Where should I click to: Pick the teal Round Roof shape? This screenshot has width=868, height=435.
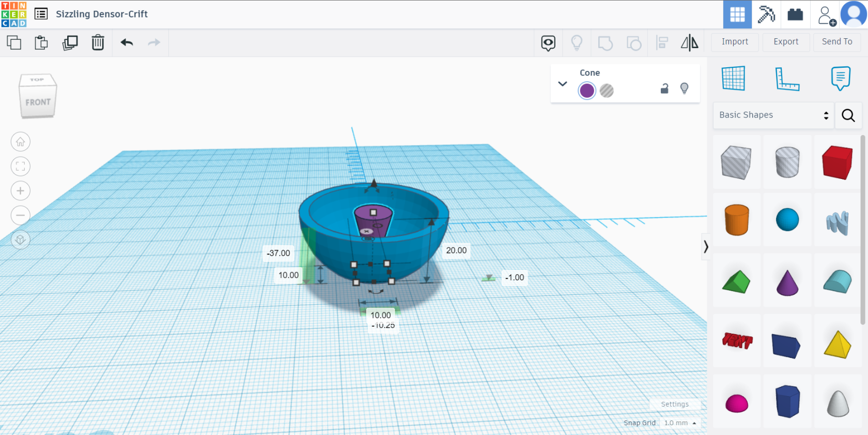point(838,281)
